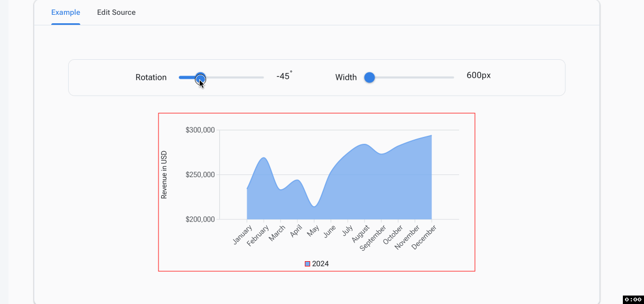644x304 pixels.
Task: Click the 2024 legend label
Action: pyautogui.click(x=320, y=264)
